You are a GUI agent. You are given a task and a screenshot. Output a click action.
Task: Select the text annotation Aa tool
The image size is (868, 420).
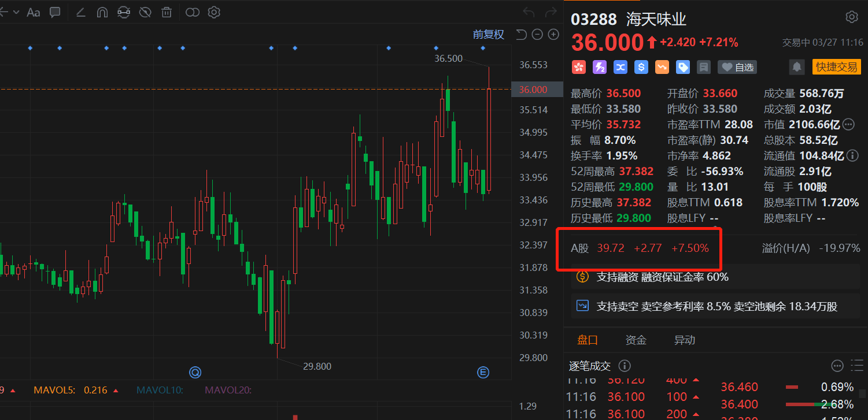click(x=34, y=12)
